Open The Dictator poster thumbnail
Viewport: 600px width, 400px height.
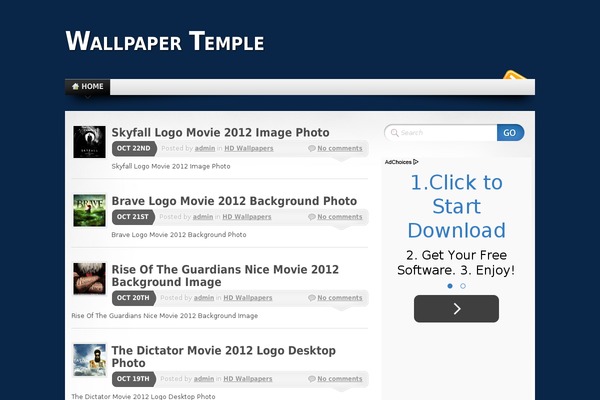[90, 360]
